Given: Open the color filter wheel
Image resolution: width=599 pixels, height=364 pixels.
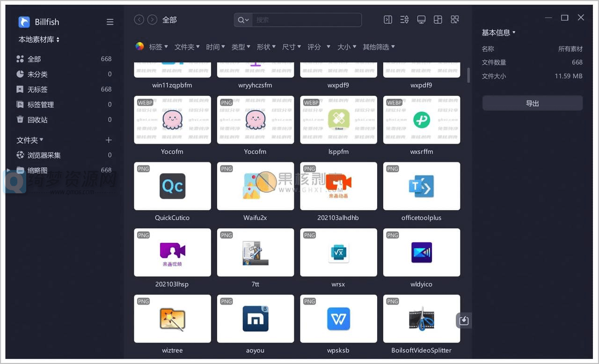Looking at the screenshot, I should pos(139,46).
